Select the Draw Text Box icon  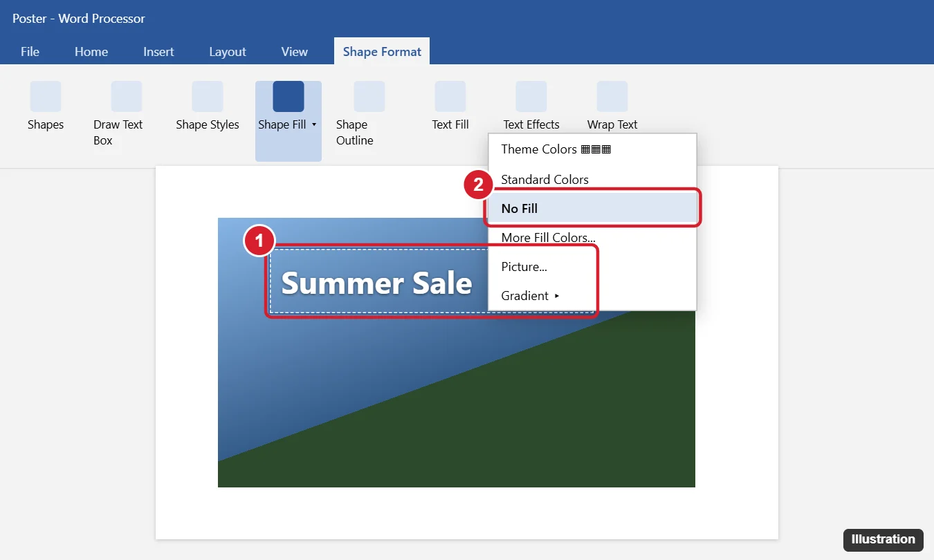[127, 96]
